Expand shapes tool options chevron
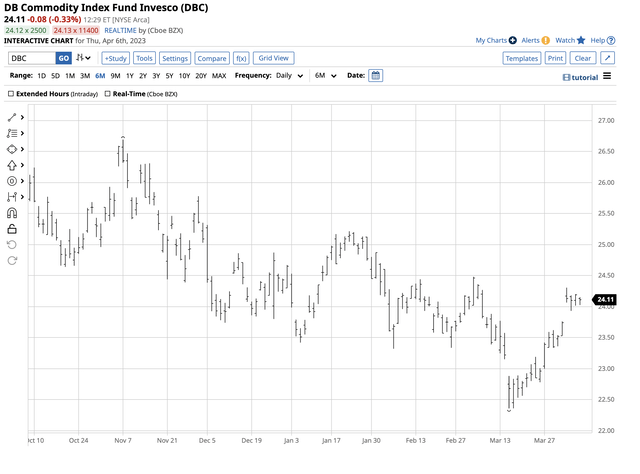The image size is (640, 474). point(22,149)
